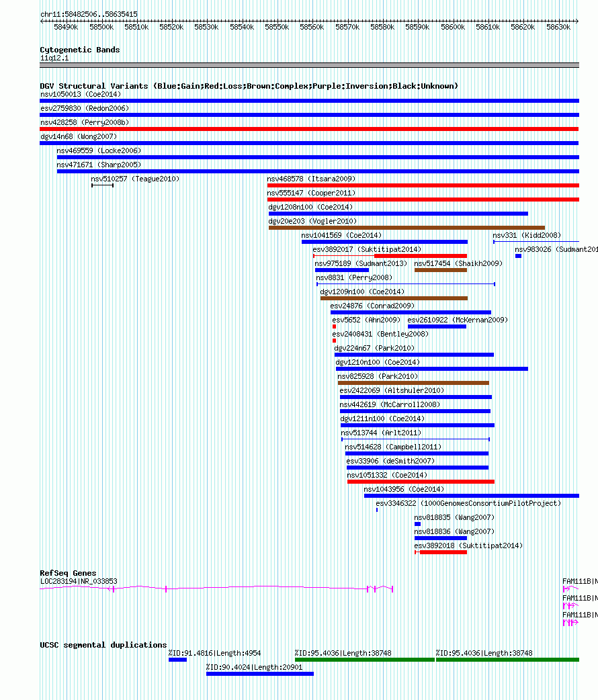Click the %ID:91.4816|Length:4954 duplication bar
598x700 pixels.
tap(178, 660)
